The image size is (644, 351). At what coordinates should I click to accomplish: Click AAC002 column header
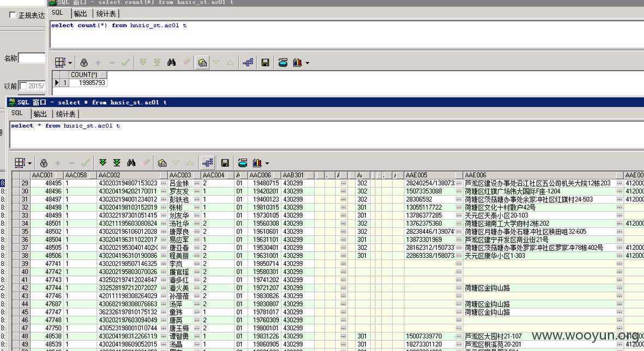(131, 175)
